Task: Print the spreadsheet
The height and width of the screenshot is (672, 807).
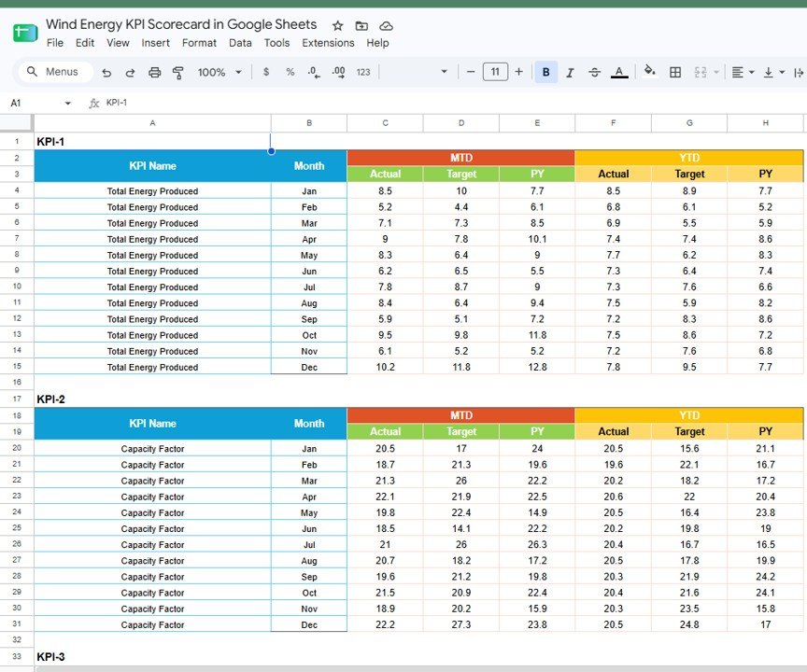Action: click(154, 73)
